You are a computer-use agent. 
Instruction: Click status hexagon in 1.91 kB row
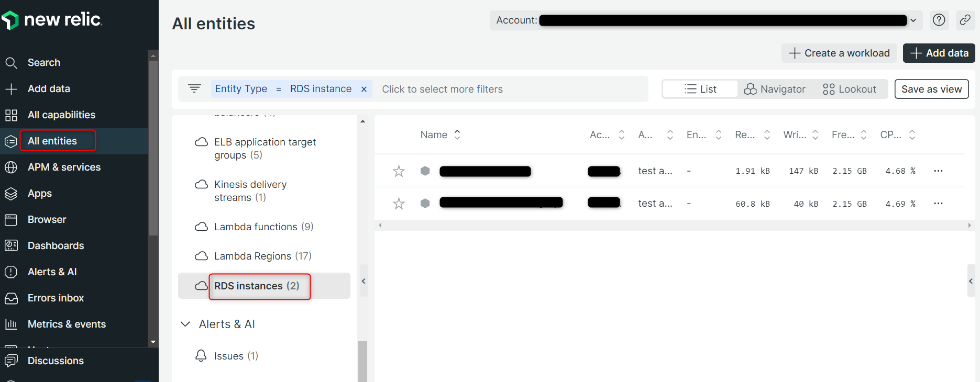[x=425, y=171]
